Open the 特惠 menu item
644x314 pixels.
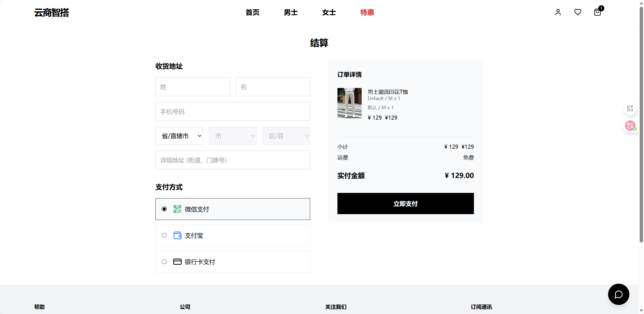pos(367,12)
